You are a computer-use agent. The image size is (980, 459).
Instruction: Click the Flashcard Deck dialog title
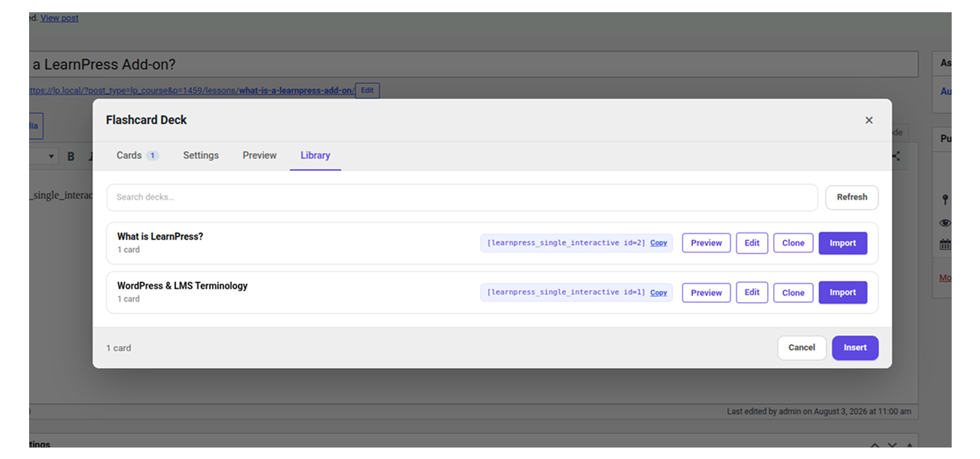coord(146,120)
